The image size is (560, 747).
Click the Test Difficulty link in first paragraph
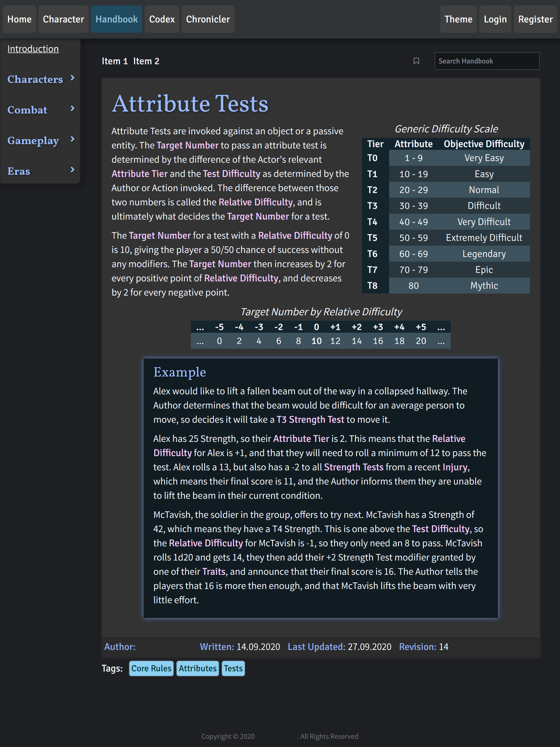[x=232, y=174]
